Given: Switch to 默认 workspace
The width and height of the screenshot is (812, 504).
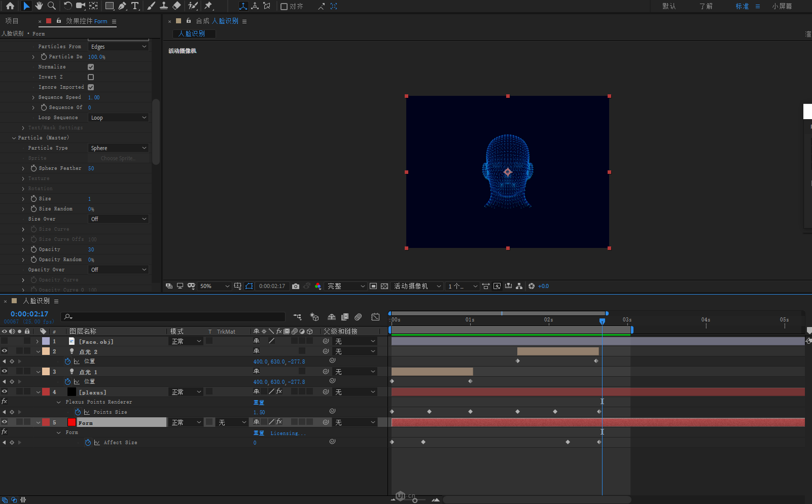Looking at the screenshot, I should coord(669,6).
